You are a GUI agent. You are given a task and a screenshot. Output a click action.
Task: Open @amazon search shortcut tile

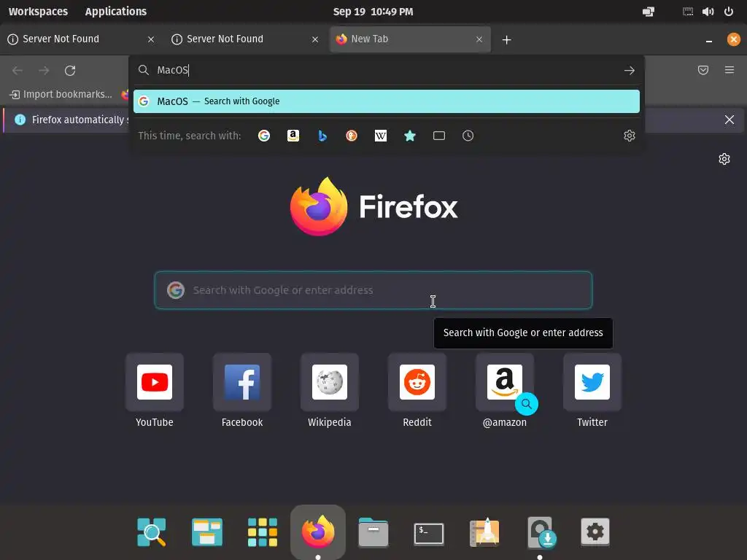point(505,382)
